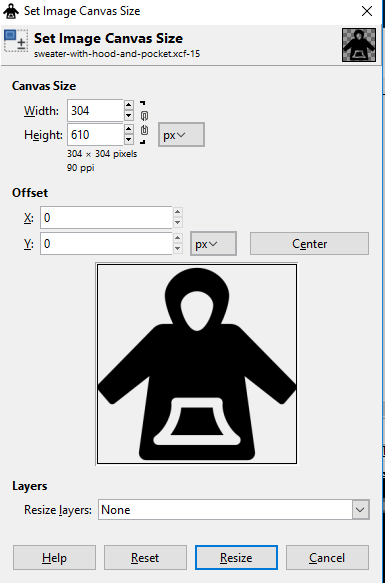The height and width of the screenshot is (583, 385).
Task: Toggle the aspect ratio chain link
Action: pos(144,123)
